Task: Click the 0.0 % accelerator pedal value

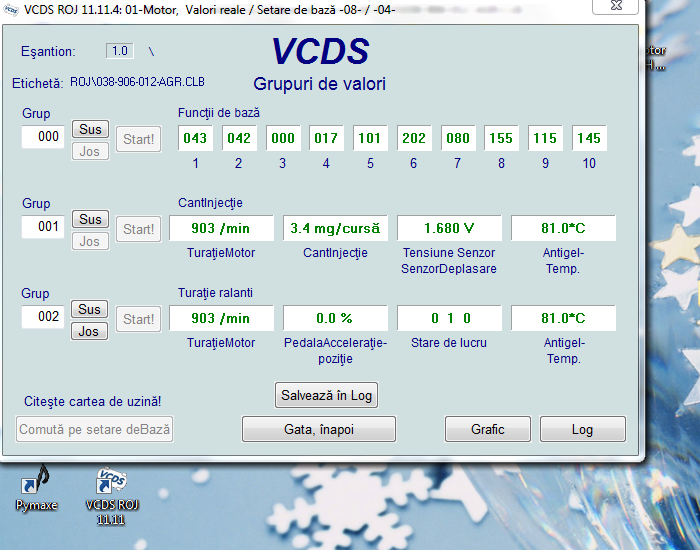Action: click(335, 318)
